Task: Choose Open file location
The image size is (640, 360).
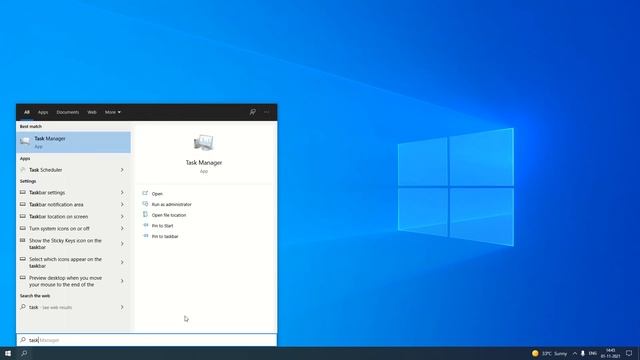Action: pyautogui.click(x=169, y=215)
